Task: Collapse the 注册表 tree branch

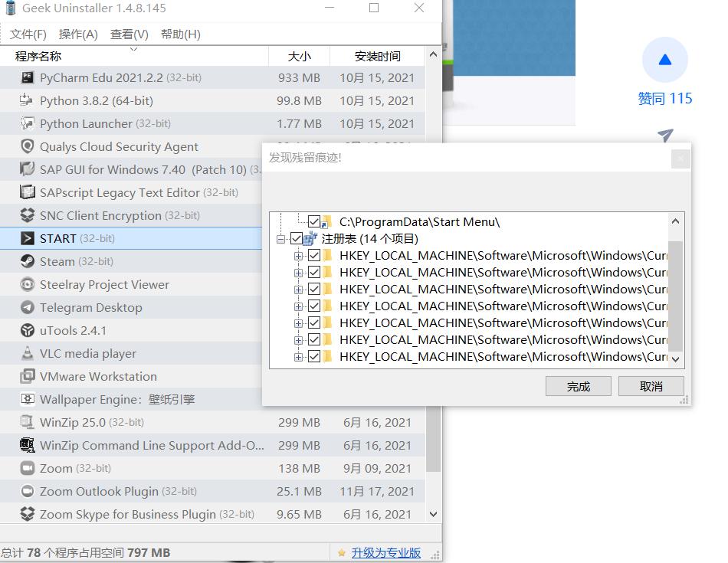Action: click(280, 238)
